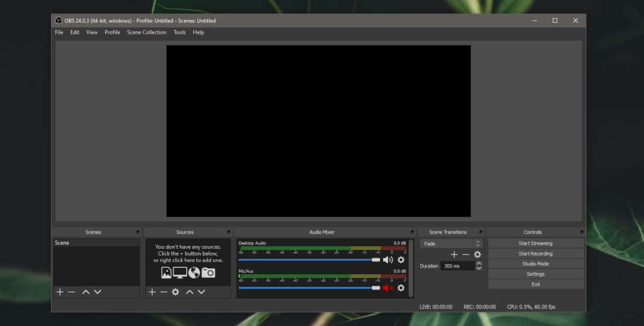This screenshot has width=644, height=326.
Task: Open transition properties gear icon
Action: 478,255
